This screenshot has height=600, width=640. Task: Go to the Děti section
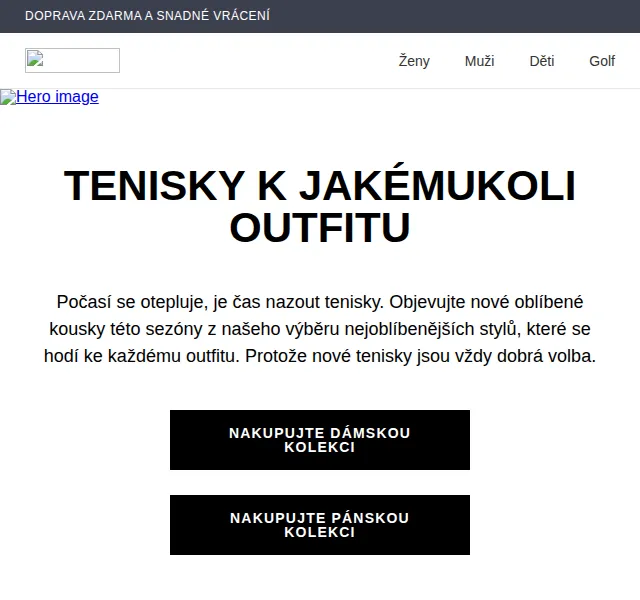pos(542,61)
